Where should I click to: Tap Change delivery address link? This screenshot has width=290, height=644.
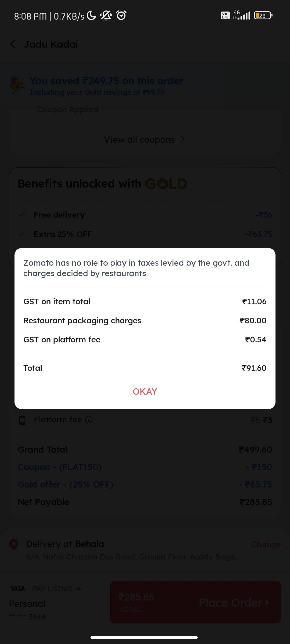[x=266, y=544]
